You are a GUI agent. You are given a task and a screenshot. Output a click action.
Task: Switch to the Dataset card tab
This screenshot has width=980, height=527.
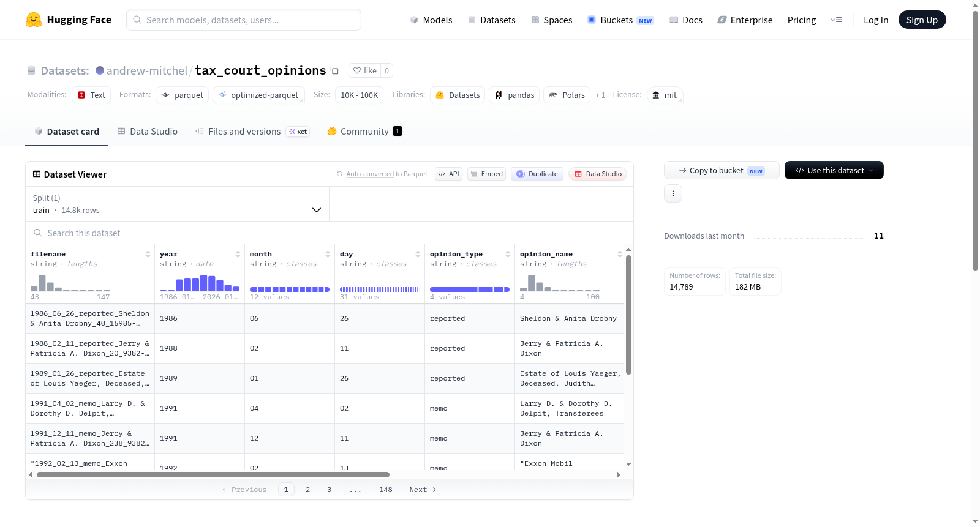(66, 132)
